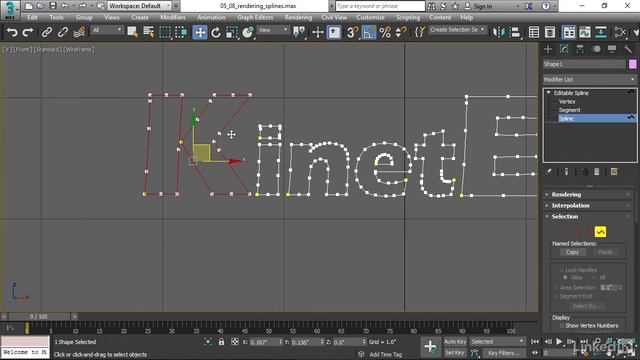Select Vertex sub-object level
640x360 pixels.
(x=567, y=102)
